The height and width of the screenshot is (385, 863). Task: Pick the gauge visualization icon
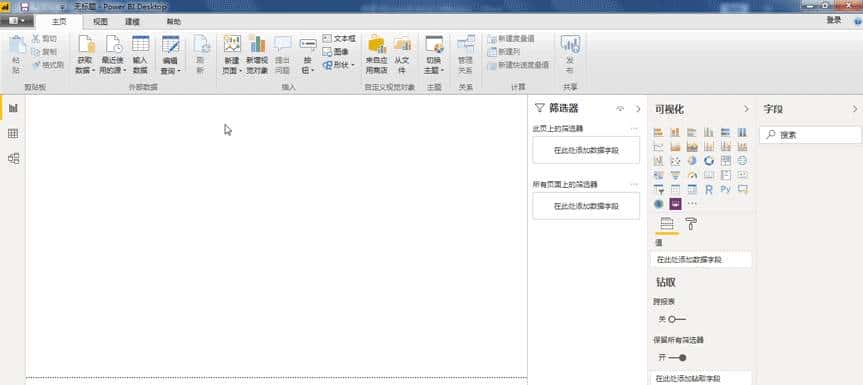pos(692,175)
